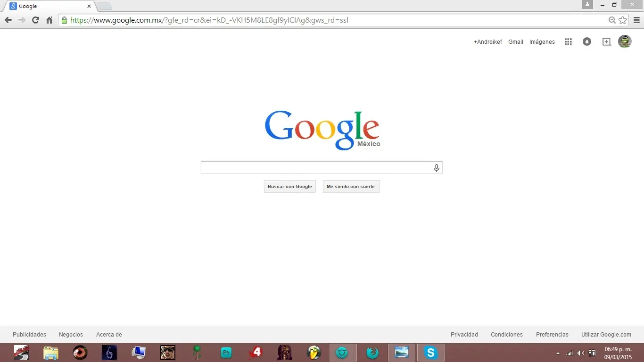Reload the page with the refresh icon

point(35,20)
